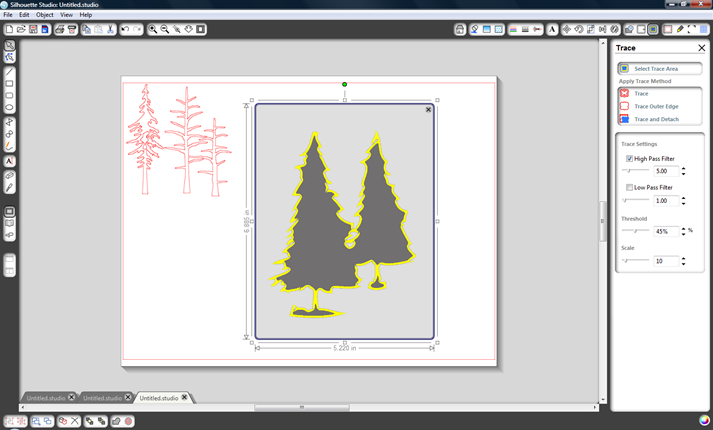This screenshot has width=713, height=430.
Task: Zoom out with the magnifier minus icon
Action: 165,30
